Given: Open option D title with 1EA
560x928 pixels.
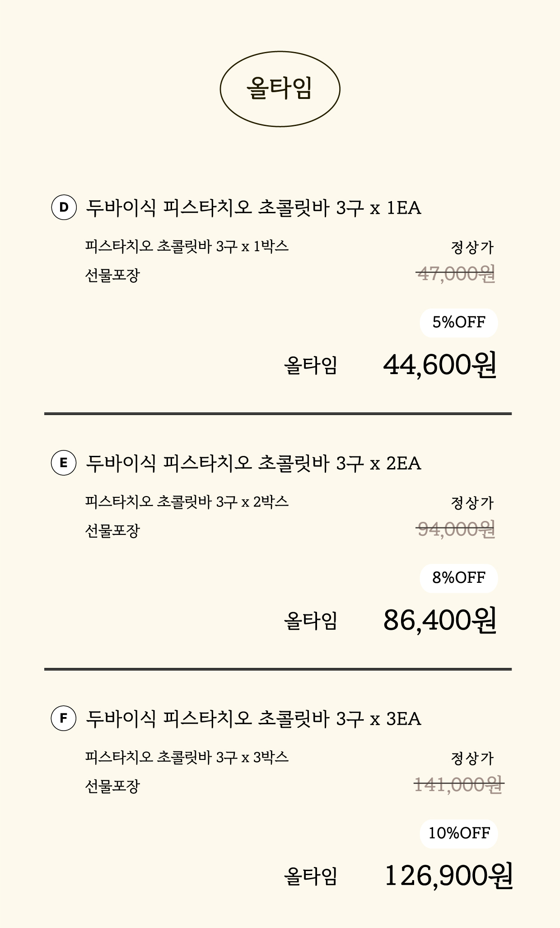Looking at the screenshot, I should point(253,208).
